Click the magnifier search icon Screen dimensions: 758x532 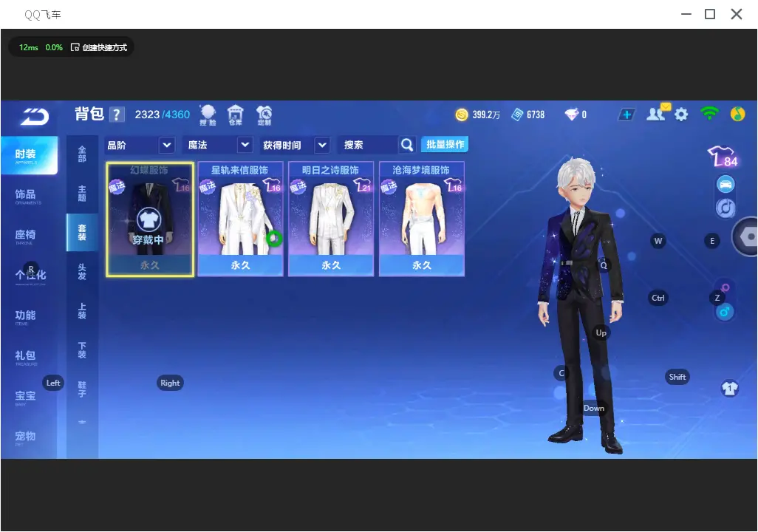(406, 145)
